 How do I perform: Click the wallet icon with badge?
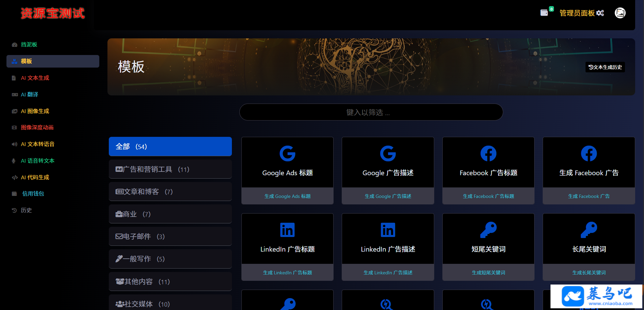[546, 12]
